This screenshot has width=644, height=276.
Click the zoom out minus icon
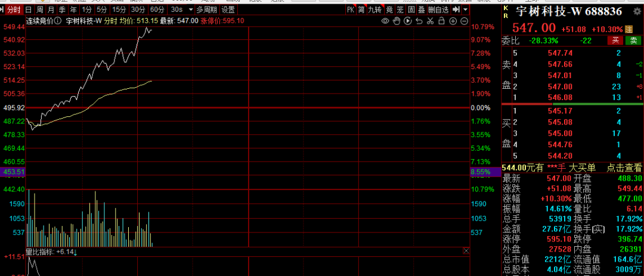(x=465, y=21)
